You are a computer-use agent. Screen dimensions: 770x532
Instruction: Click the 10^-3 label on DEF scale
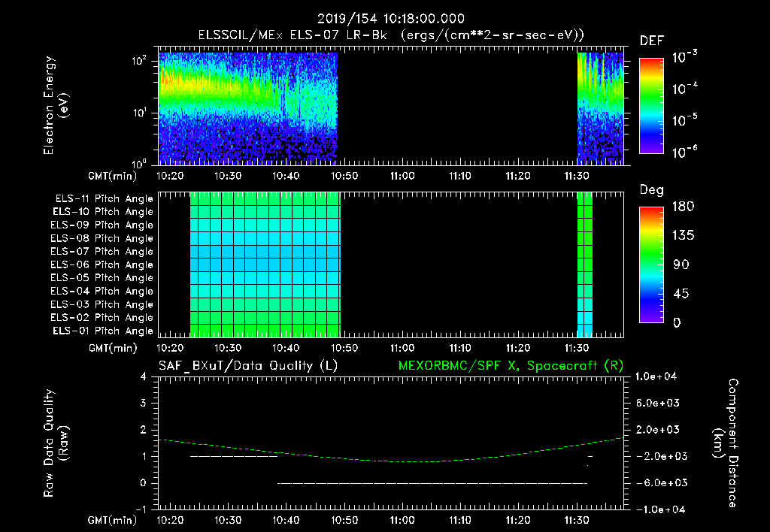684,57
